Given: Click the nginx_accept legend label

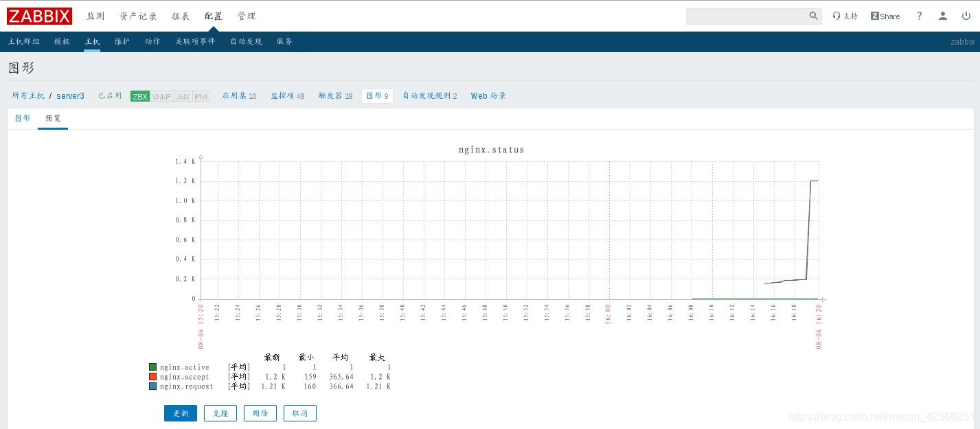Looking at the screenshot, I should coord(185,377).
